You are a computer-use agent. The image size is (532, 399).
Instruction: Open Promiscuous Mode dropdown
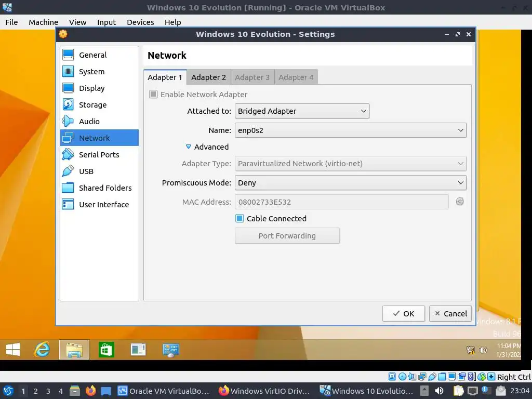tap(351, 182)
